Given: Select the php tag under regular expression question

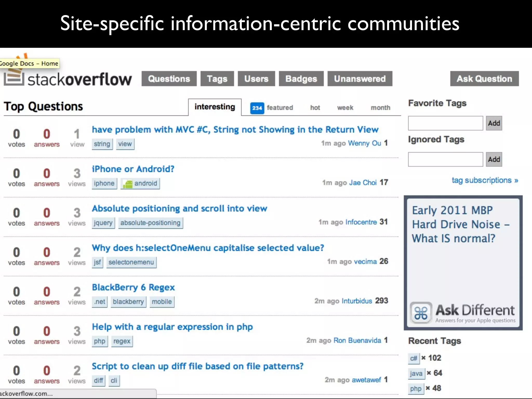Looking at the screenshot, I should point(100,341).
